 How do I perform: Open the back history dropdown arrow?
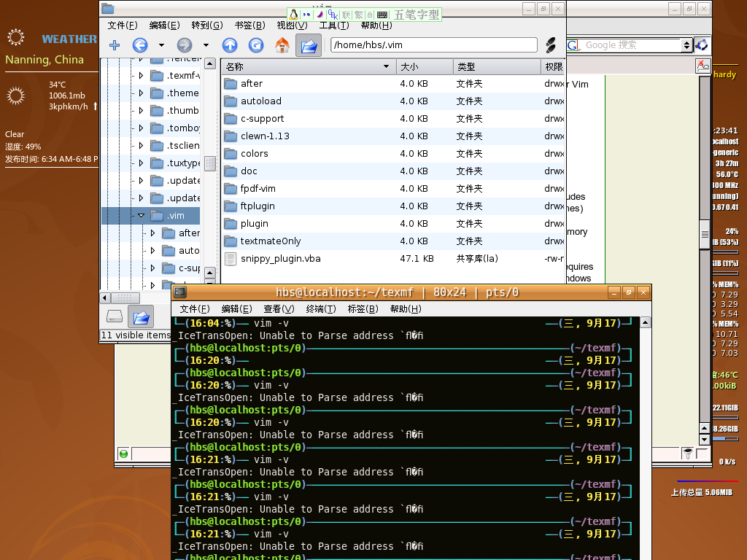tap(161, 45)
